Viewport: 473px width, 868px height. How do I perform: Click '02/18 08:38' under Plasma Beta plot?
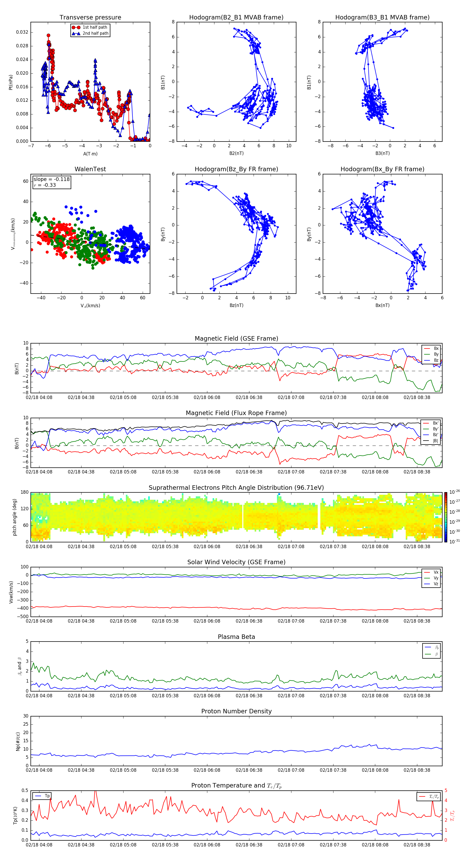click(417, 696)
